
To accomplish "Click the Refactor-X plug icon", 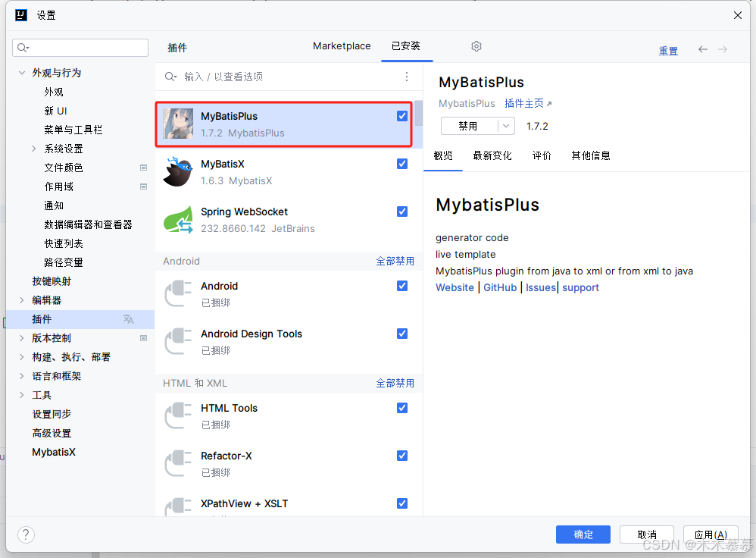I will click(178, 463).
